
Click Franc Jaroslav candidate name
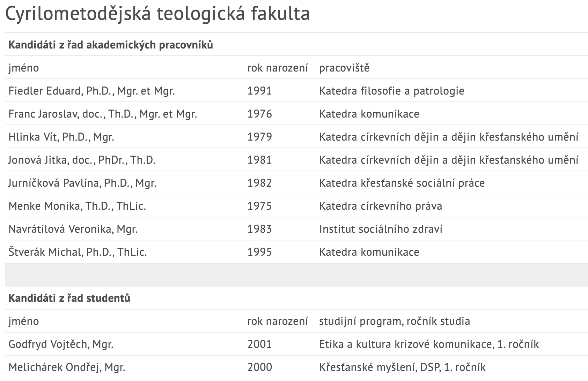tap(103, 114)
